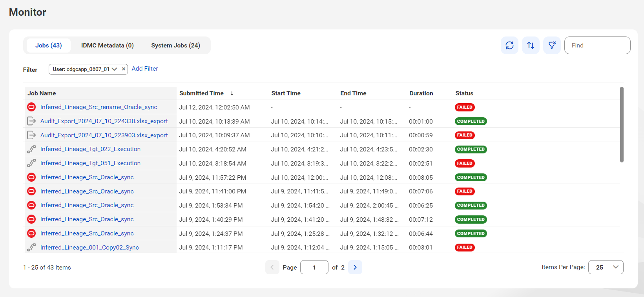Screen dimensions: 644x297
Task: Sort by the Job Name column header
Action: (x=42, y=93)
